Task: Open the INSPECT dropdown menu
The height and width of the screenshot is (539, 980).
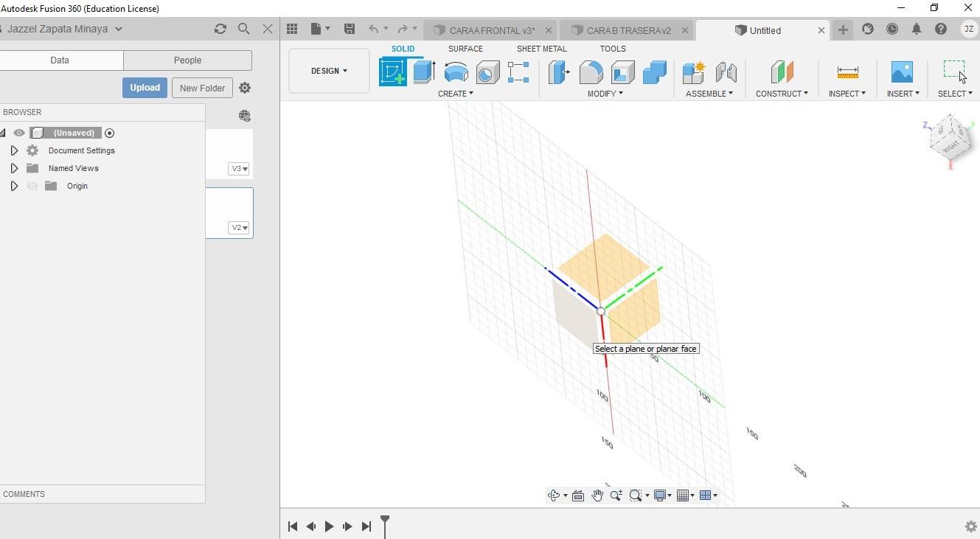Action: coord(847,94)
